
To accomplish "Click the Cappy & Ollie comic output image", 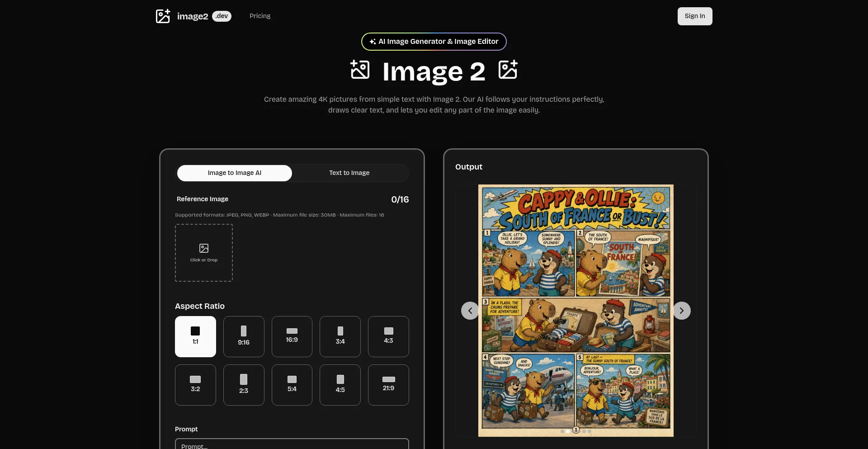I will click(576, 311).
